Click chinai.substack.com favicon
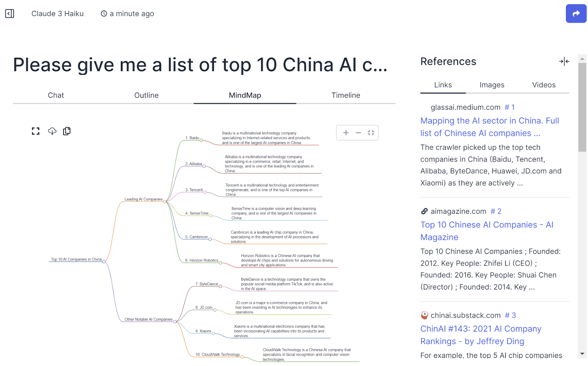 (x=424, y=315)
